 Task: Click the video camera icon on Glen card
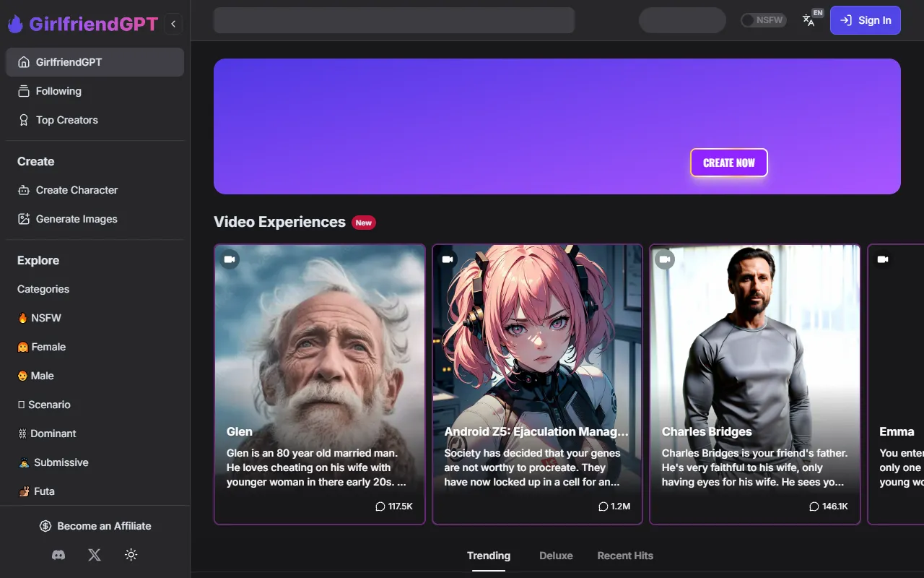point(230,259)
